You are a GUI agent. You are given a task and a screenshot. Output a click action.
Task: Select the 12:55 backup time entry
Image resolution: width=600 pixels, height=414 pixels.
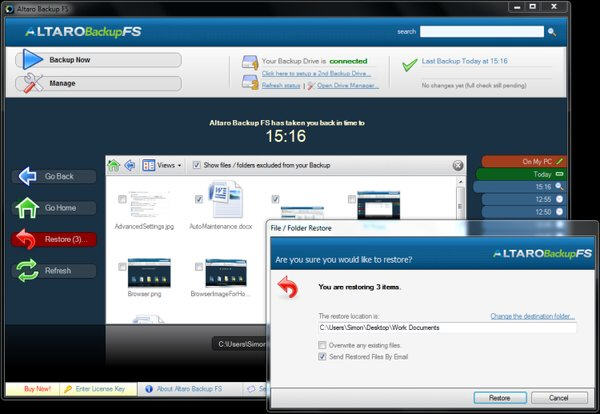click(523, 199)
